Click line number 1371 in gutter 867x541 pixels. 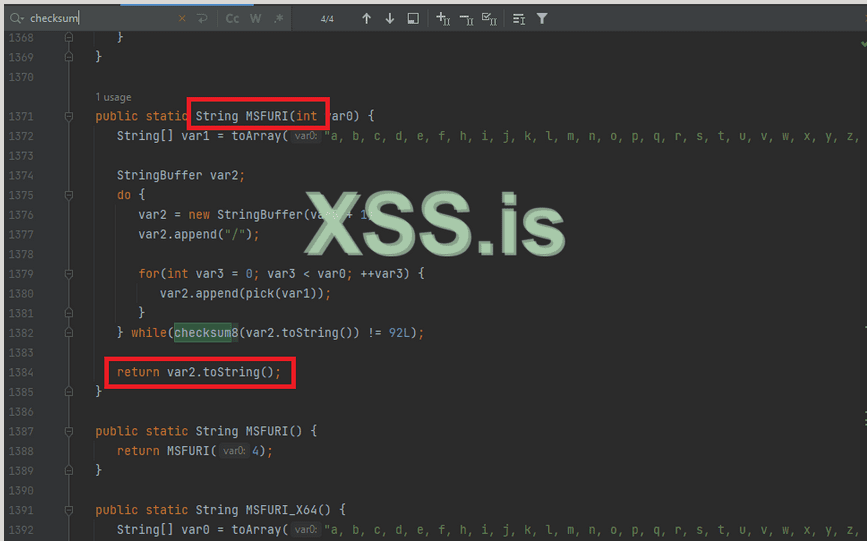(21, 116)
